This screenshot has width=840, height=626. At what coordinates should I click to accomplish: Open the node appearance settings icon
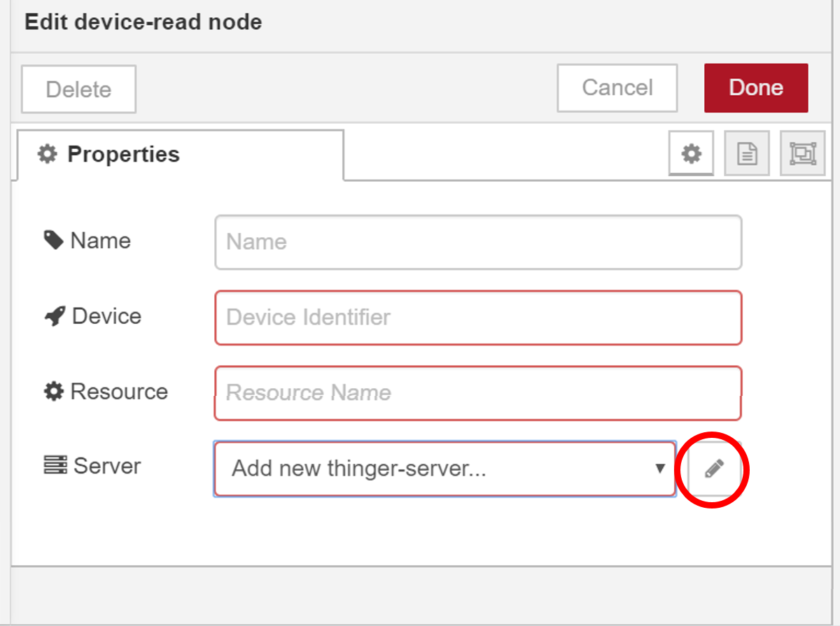click(802, 153)
